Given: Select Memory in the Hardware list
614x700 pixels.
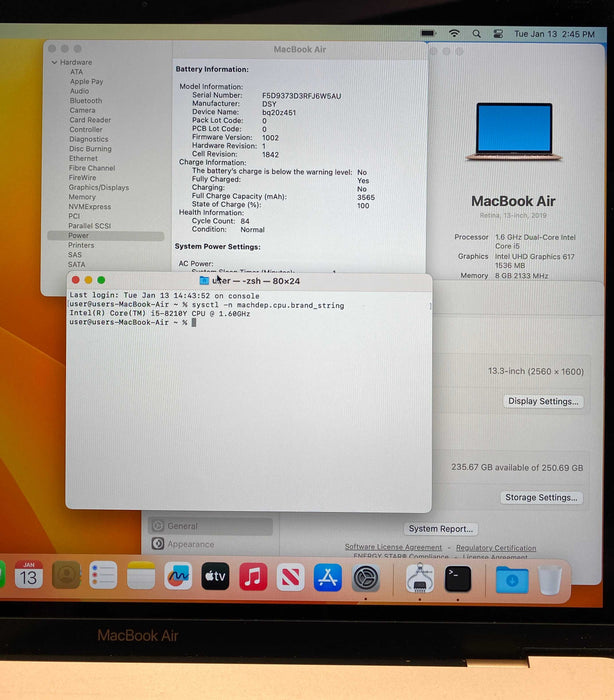Looking at the screenshot, I should (82, 197).
